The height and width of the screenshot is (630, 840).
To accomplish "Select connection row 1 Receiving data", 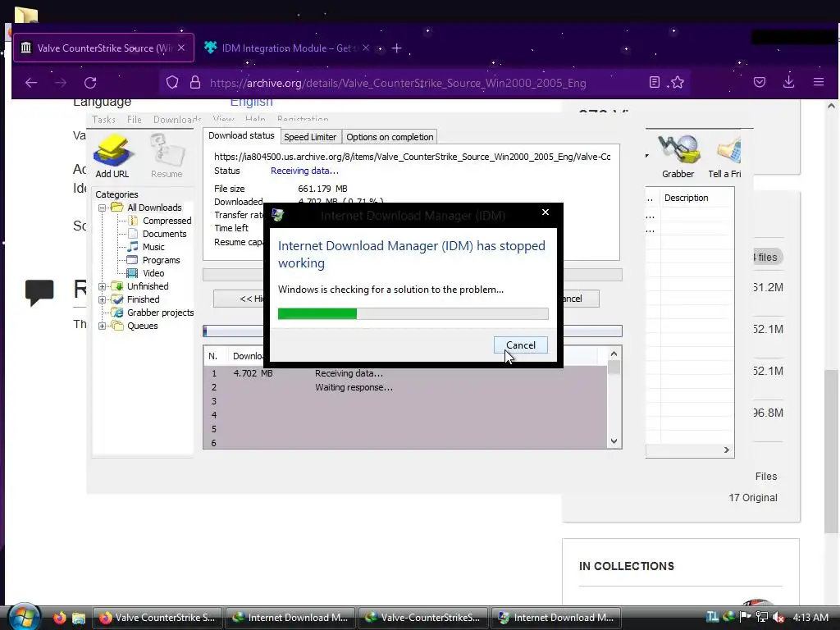I will pos(405,373).
